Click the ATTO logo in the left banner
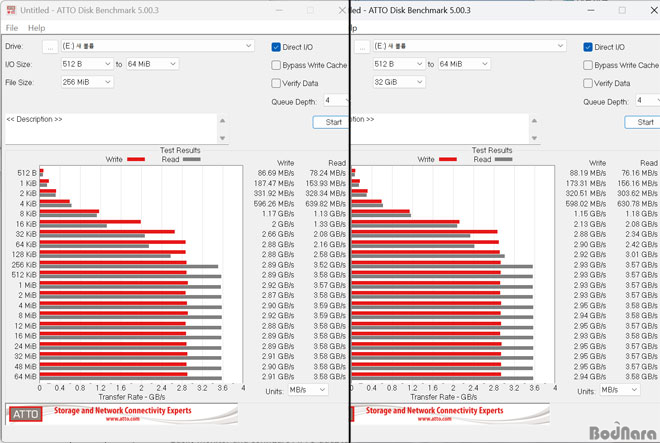This screenshot has width=660, height=443. click(25, 414)
